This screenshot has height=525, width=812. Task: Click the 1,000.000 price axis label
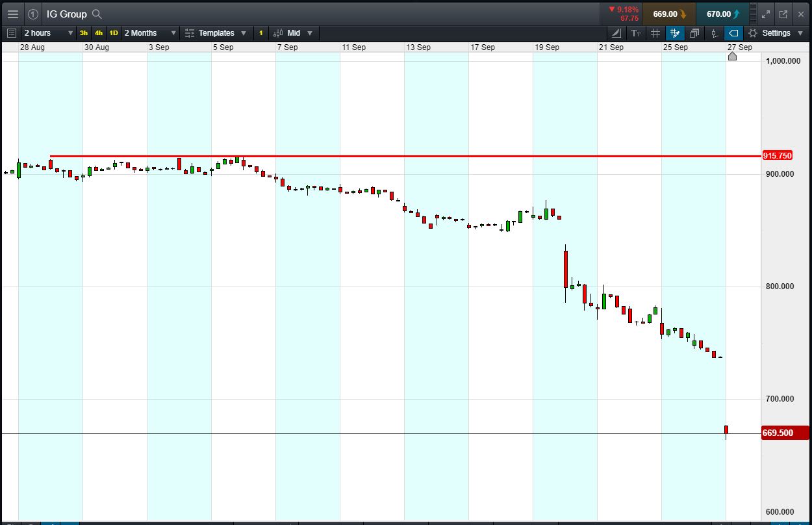tap(783, 61)
